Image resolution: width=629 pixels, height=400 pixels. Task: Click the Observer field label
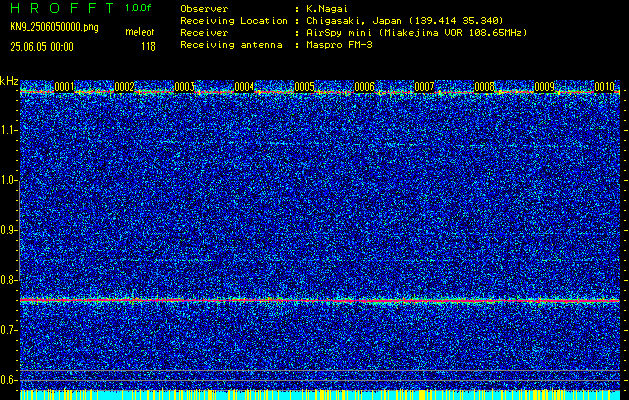[204, 8]
